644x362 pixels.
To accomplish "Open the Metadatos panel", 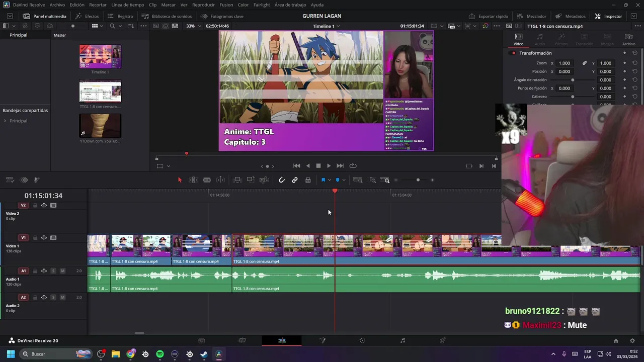I will coord(571,16).
